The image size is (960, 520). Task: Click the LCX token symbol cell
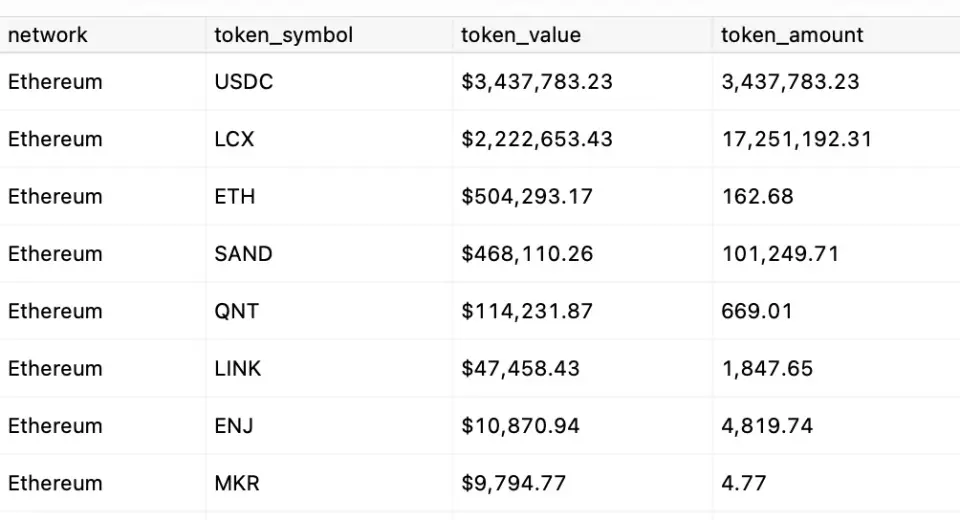click(234, 139)
